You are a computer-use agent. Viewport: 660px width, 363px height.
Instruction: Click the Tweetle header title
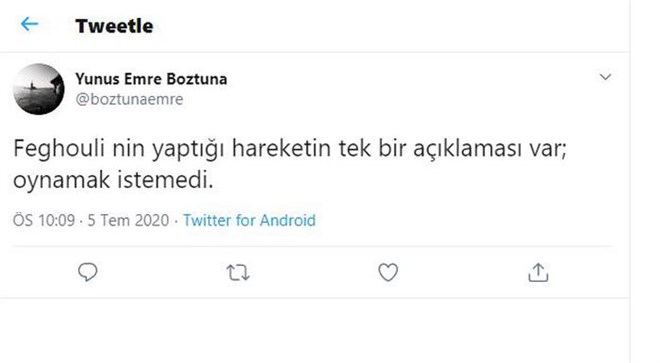pos(114,26)
